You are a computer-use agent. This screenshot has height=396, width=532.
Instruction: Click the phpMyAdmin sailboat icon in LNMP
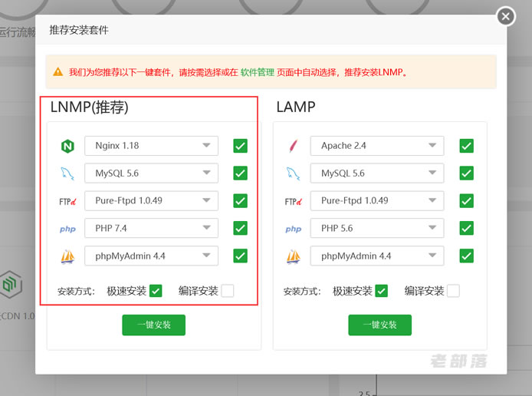click(67, 256)
